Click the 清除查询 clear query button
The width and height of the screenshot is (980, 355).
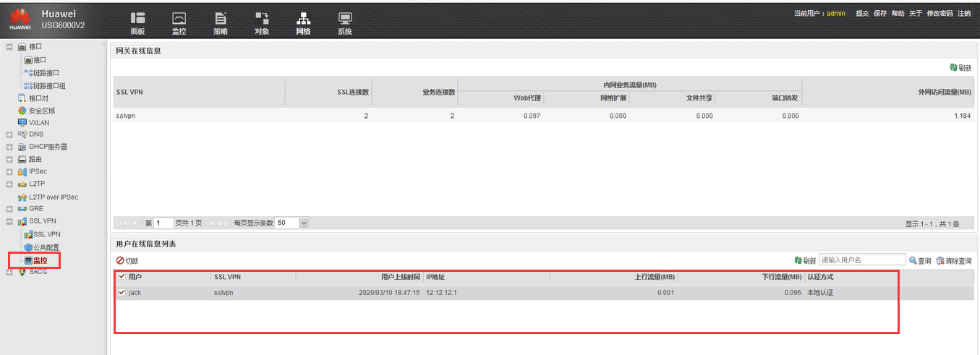[954, 260]
